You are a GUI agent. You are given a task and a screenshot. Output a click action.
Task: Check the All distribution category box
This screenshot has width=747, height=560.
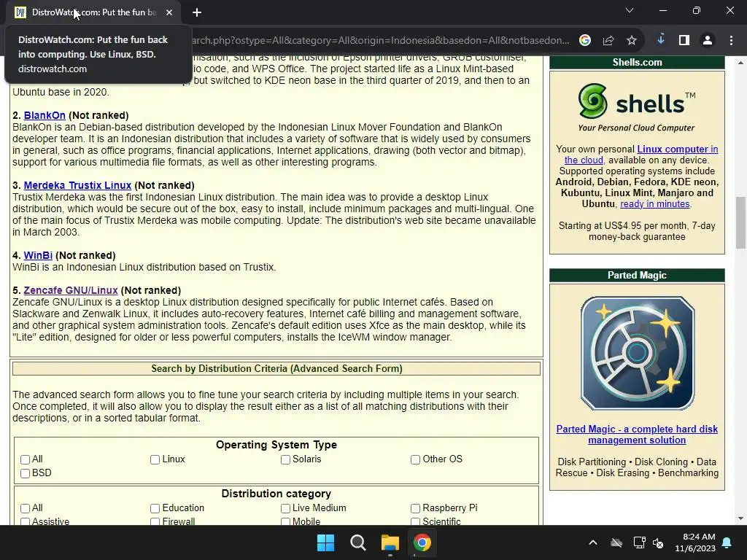pos(26,508)
